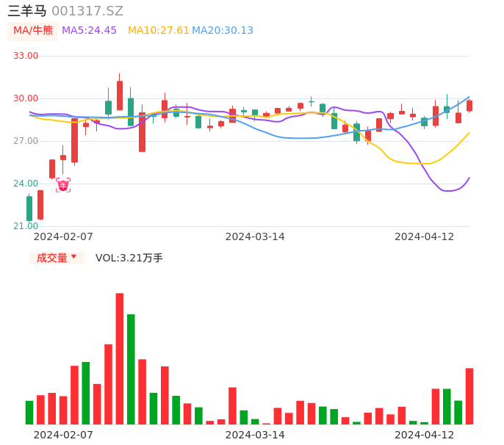This screenshot has width=504, height=445.
Task: Click the blue MA20 legend label
Action: click(x=223, y=31)
